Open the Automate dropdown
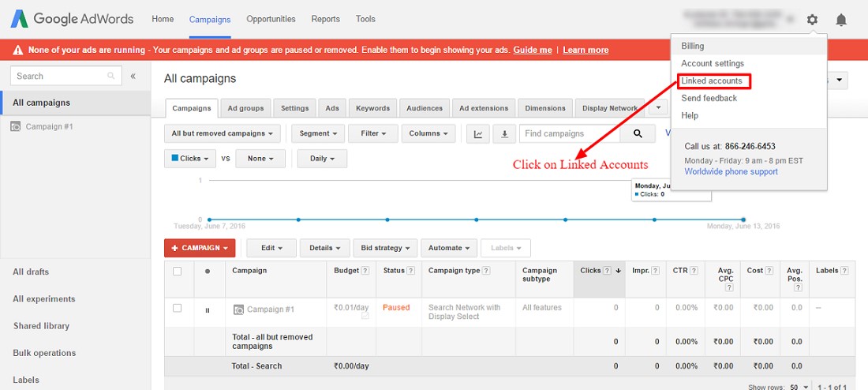Screen dimensions: 868x390 [449, 248]
